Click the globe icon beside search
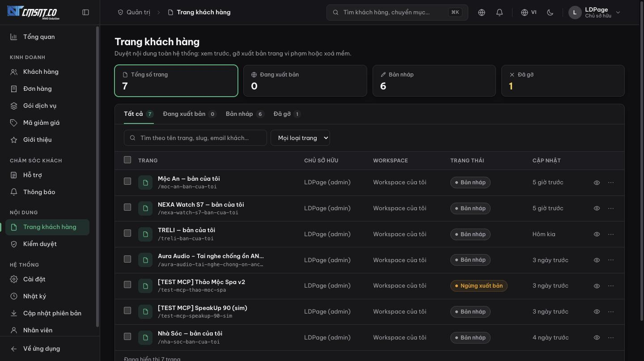Image resolution: width=644 pixels, height=361 pixels. coord(482,13)
